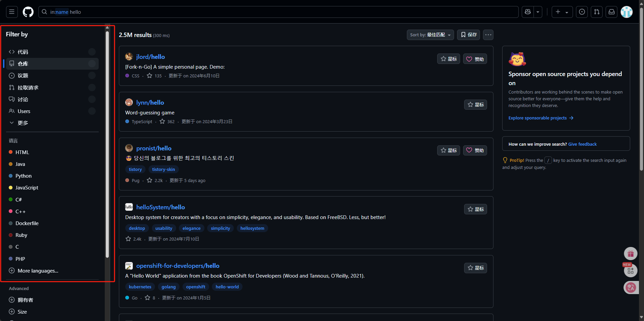Star the jlord/hello repository
The height and width of the screenshot is (321, 644).
tap(449, 59)
